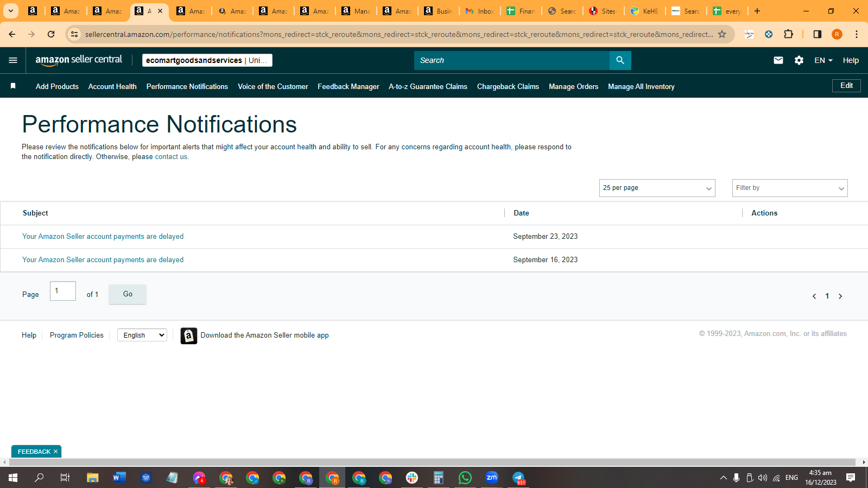
Task: Click page number 1 in pagination
Action: (827, 296)
